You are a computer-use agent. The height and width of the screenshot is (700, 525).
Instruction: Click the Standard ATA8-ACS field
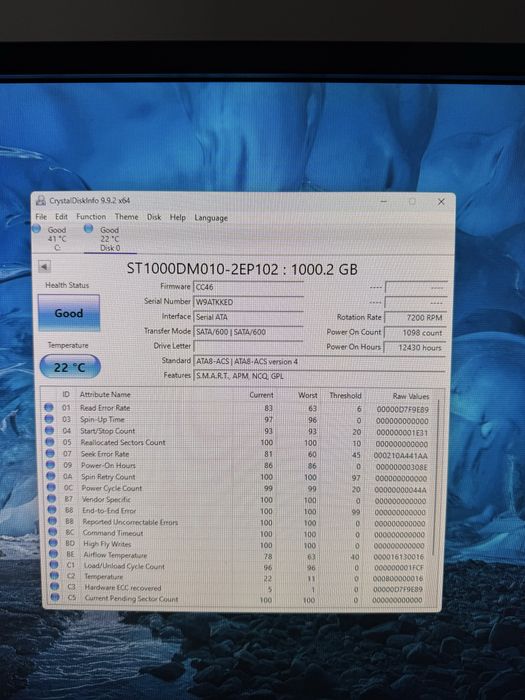pyautogui.click(x=320, y=361)
